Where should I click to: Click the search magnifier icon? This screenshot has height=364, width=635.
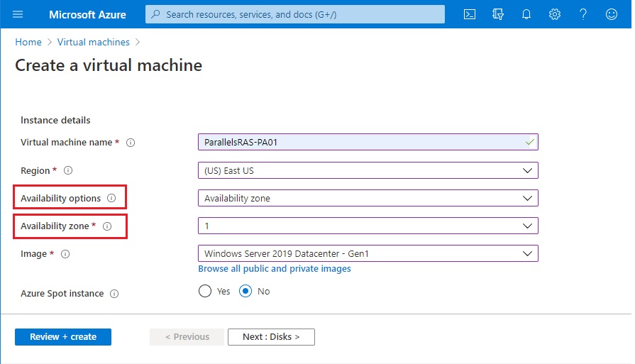[x=155, y=15]
